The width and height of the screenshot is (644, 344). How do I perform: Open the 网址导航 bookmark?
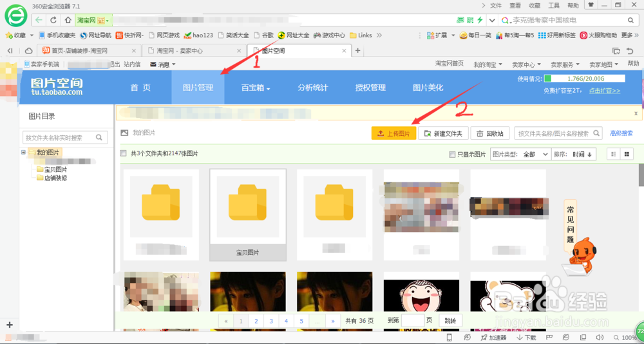click(x=96, y=35)
